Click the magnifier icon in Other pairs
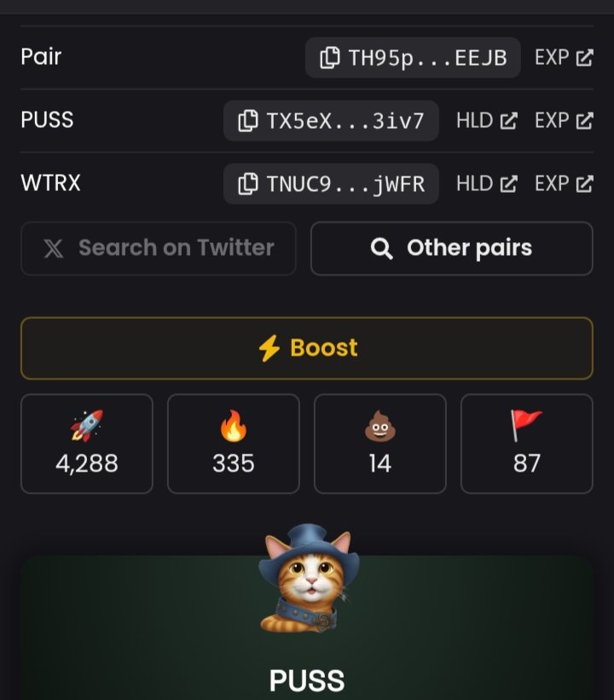The width and height of the screenshot is (614, 700). pos(382,249)
